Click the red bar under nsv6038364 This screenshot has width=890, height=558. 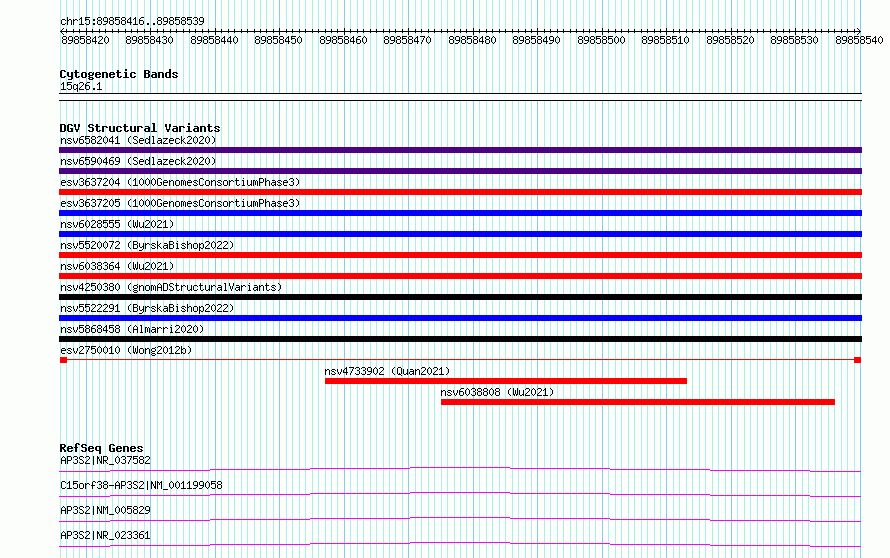(x=460, y=276)
